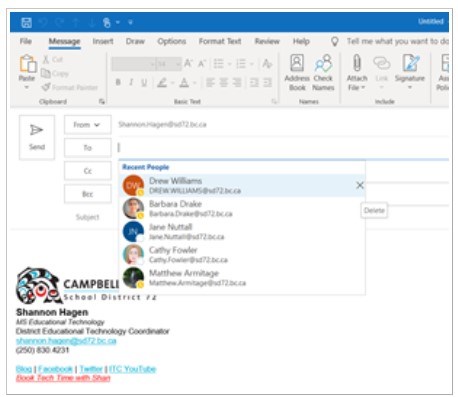Open the Address Book
This screenshot has height=397, width=458.
coord(297,73)
